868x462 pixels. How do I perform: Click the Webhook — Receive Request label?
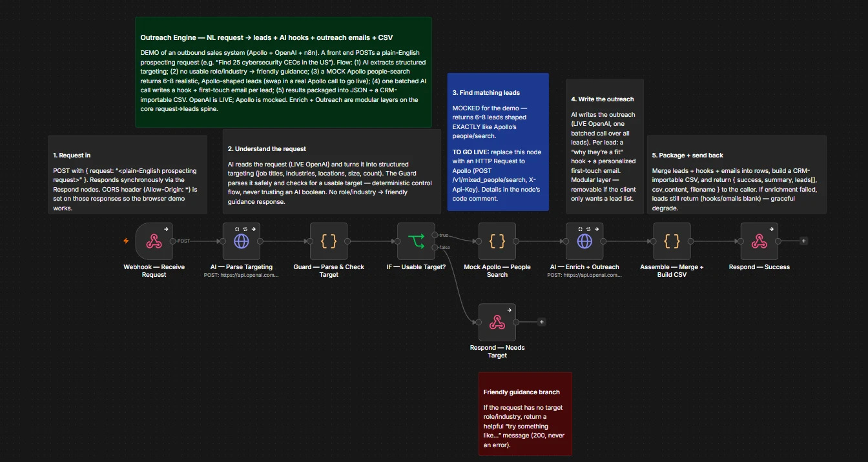(x=154, y=271)
